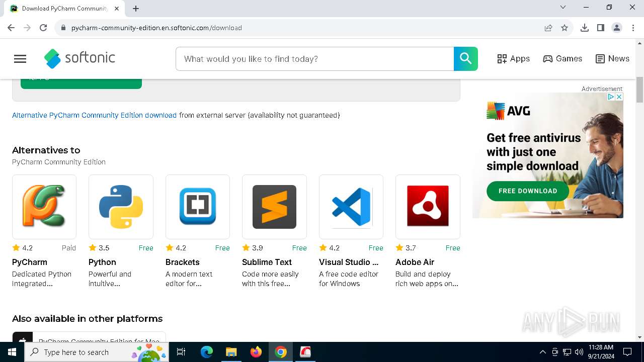Open the Softonic hamburger menu
This screenshot has width=644, height=362.
[20, 59]
